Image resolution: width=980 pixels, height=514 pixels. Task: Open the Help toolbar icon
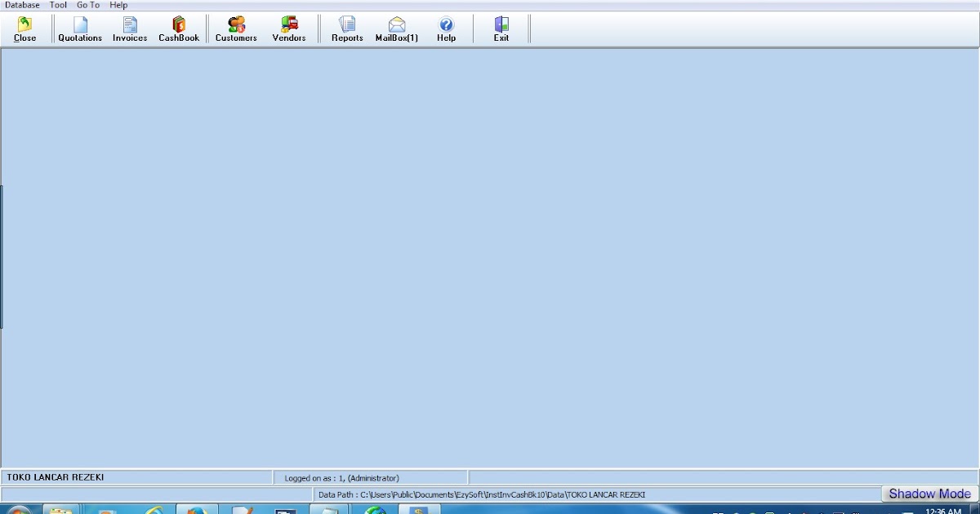[446, 29]
